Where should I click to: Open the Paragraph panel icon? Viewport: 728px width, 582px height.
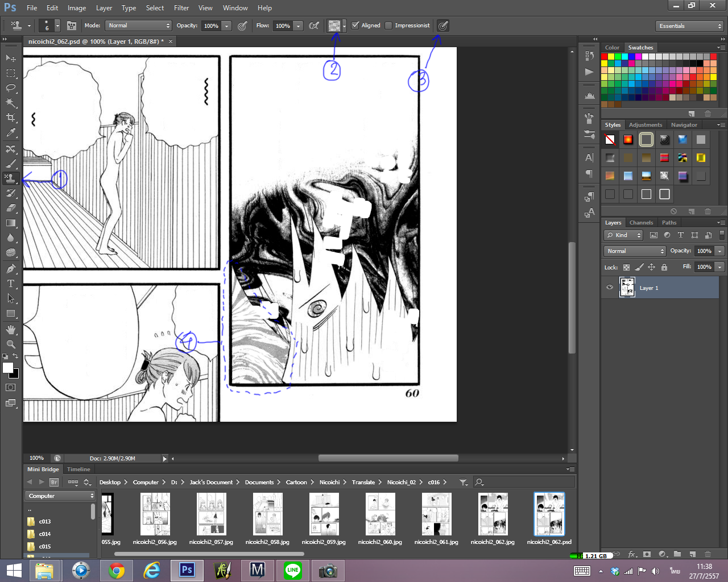tap(589, 173)
